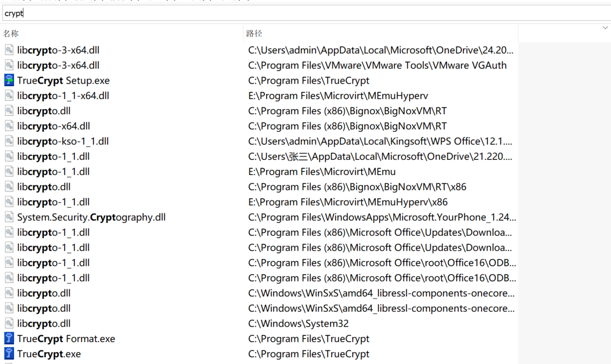Click the path cell of the TrueCrypt Format.exe row
Screen dimensions: 611x364
(309, 339)
